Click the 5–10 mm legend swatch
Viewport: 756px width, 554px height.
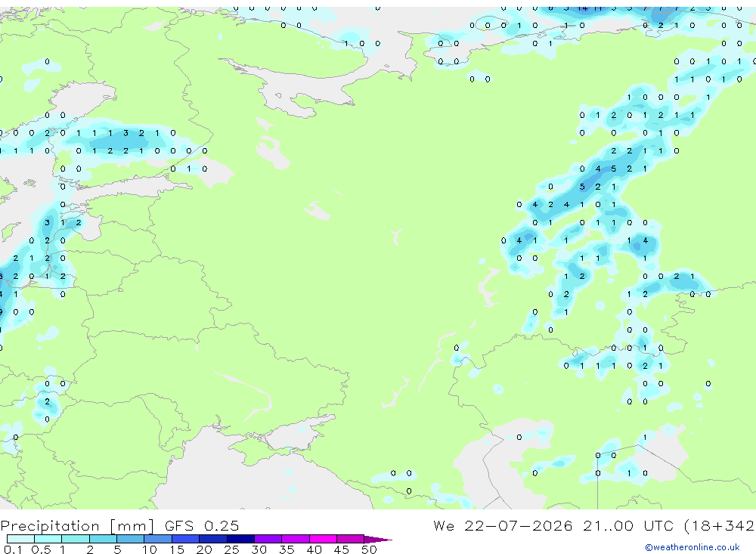tap(131, 539)
